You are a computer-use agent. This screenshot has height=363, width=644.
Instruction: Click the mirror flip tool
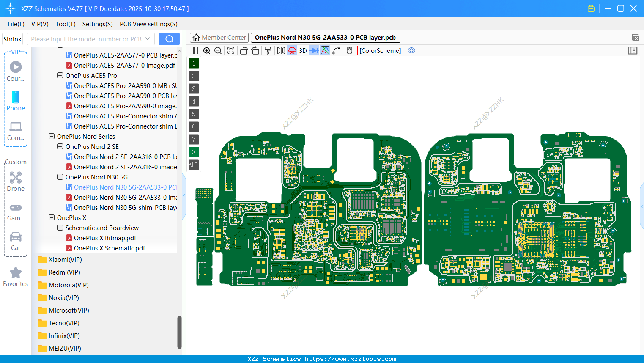click(x=280, y=50)
